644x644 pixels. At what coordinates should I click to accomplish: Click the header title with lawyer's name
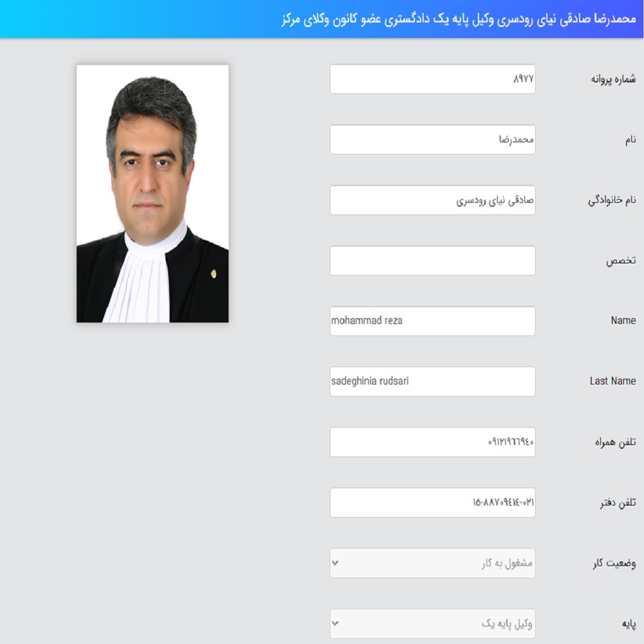[x=459, y=19]
